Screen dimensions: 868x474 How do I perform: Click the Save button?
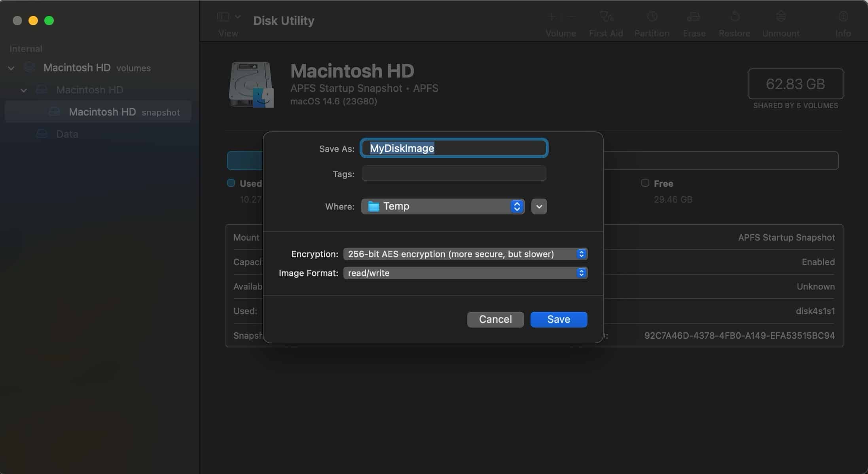point(559,319)
